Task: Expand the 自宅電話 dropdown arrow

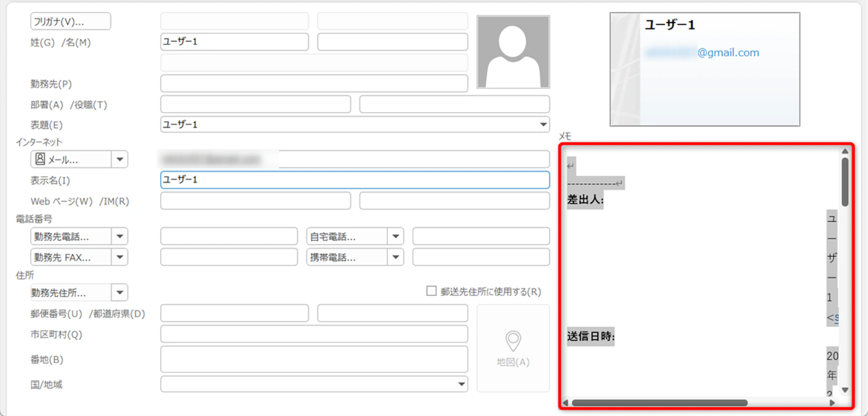Action: (x=395, y=236)
